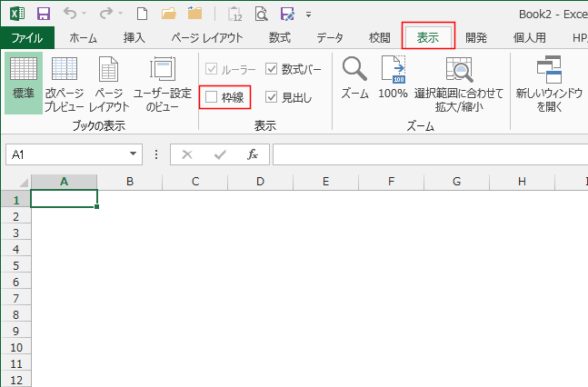
Task: Select the 標準 normal view button
Action: click(24, 83)
